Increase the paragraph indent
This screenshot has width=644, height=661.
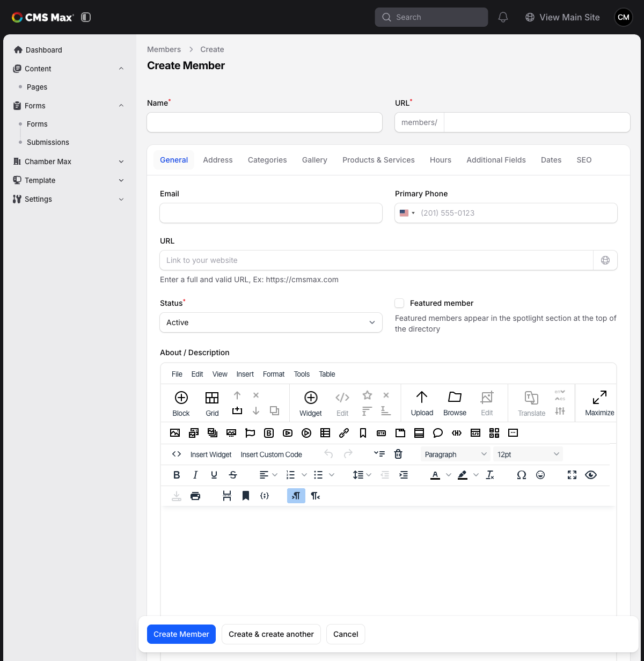404,475
